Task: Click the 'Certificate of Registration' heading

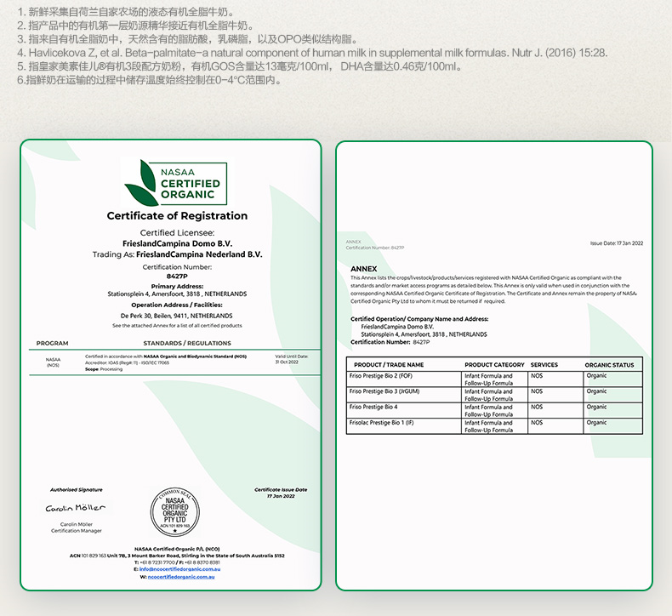Action: click(x=177, y=215)
